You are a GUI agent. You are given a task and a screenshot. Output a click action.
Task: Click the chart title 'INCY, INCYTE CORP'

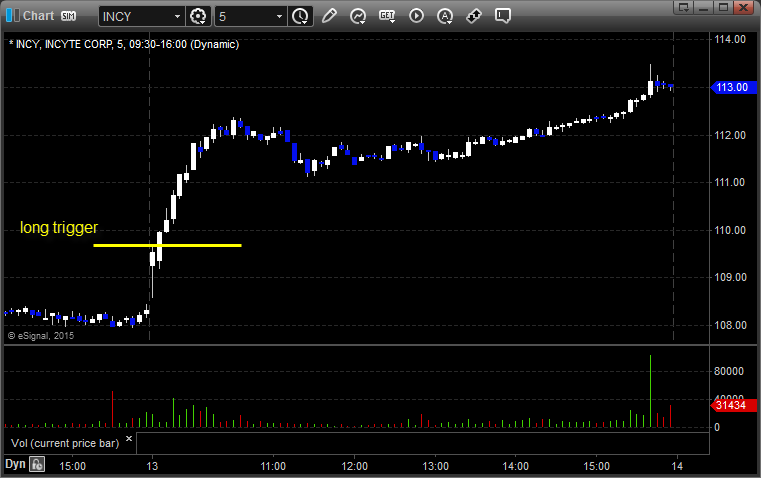coord(64,45)
